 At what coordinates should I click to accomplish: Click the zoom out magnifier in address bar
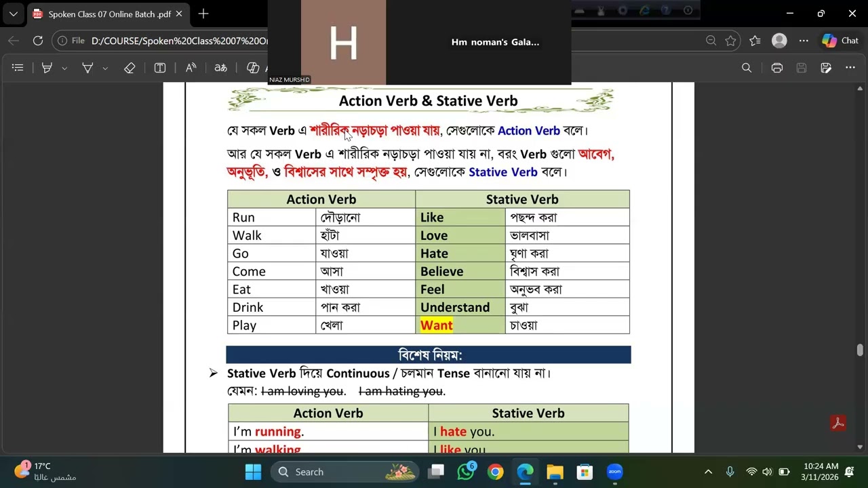click(711, 41)
